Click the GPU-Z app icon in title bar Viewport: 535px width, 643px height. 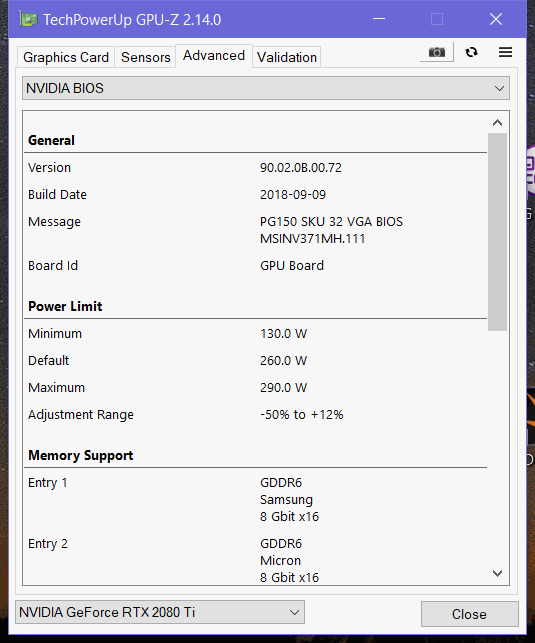coord(28,19)
